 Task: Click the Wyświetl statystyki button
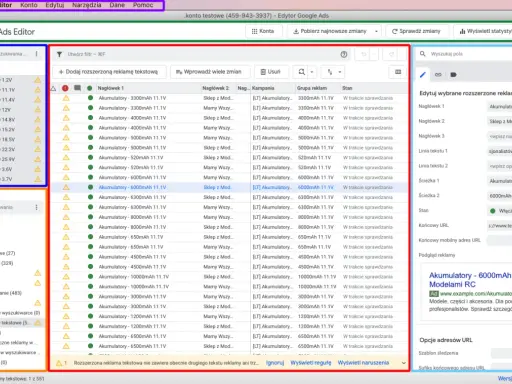point(483,31)
